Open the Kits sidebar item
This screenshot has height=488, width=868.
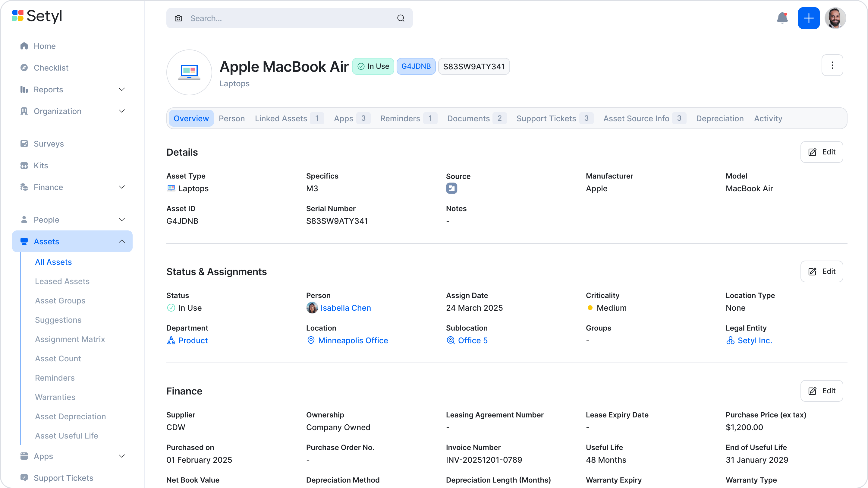(41, 166)
